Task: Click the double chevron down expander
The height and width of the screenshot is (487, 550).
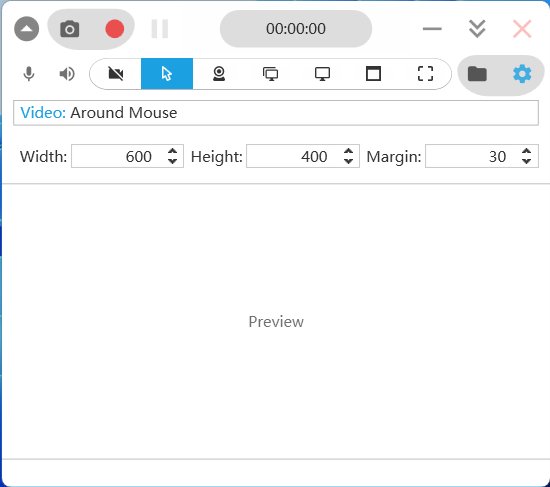Action: 477,29
